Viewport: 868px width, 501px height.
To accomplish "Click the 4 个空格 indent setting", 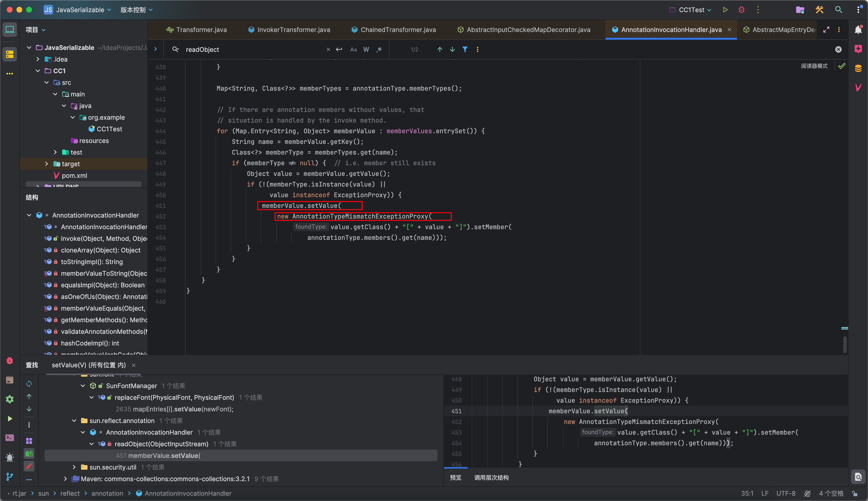I will coord(831,493).
